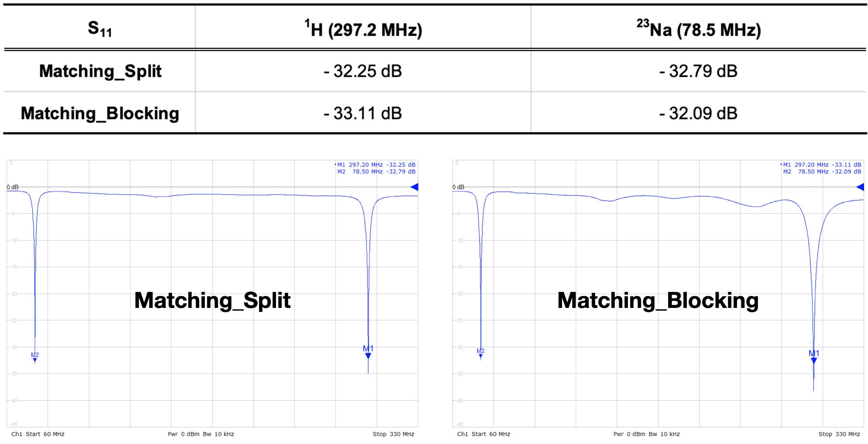
Task: Click the S11 table header cell
Action: point(100,29)
